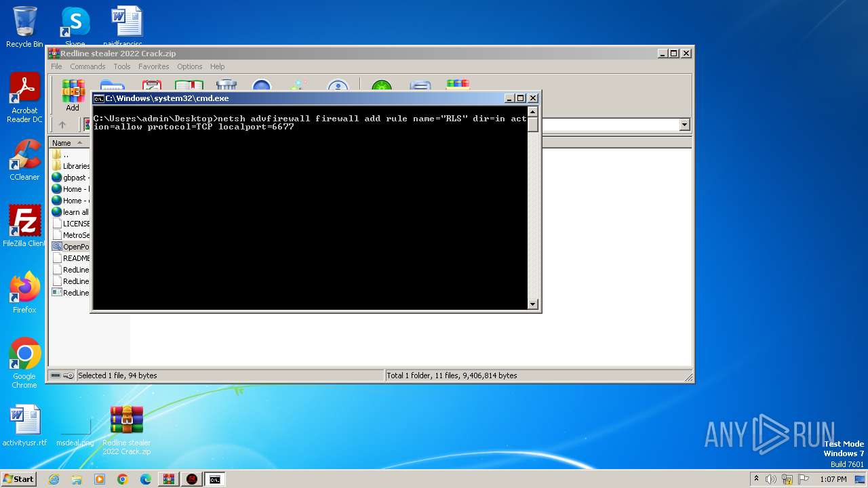Switch to cmd.exe taskbar button
Image resolution: width=868 pixels, height=488 pixels.
(x=215, y=479)
